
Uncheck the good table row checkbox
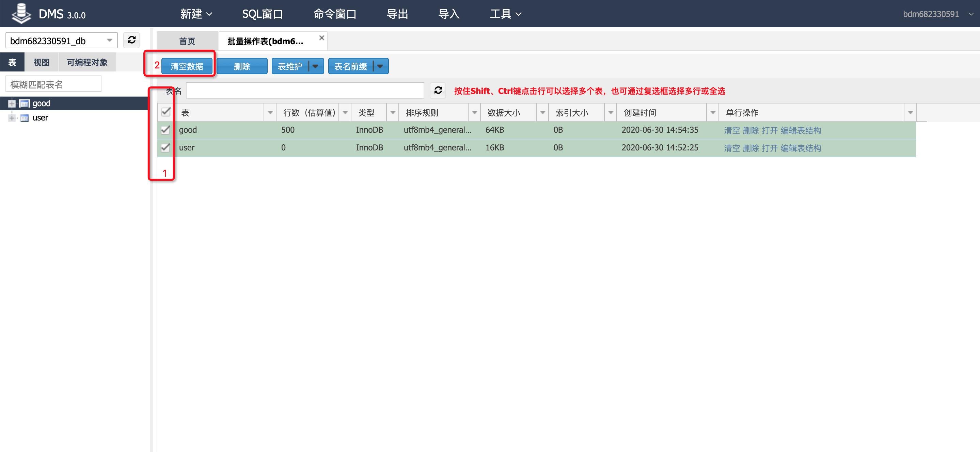pos(165,130)
